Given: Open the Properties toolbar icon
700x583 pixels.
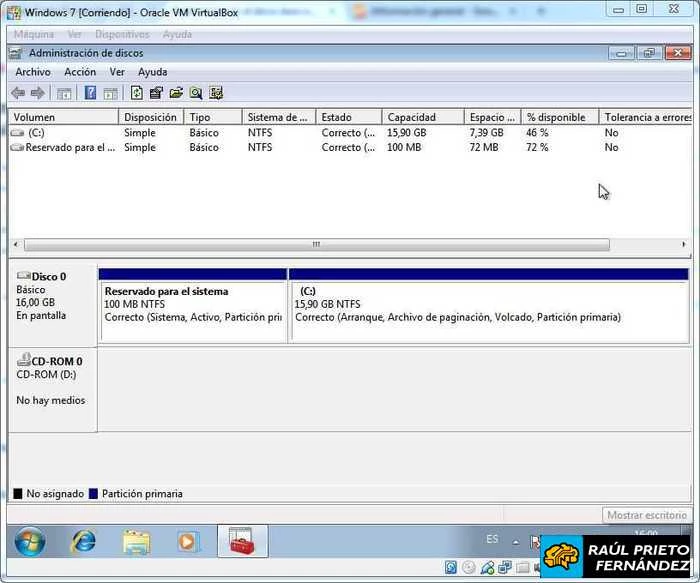Looking at the screenshot, I should click(156, 93).
